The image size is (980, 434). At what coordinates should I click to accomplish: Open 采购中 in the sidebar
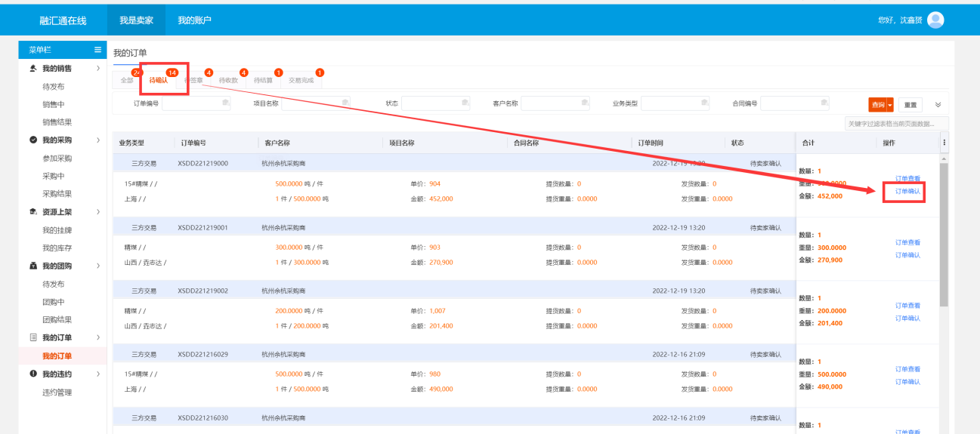pos(53,176)
